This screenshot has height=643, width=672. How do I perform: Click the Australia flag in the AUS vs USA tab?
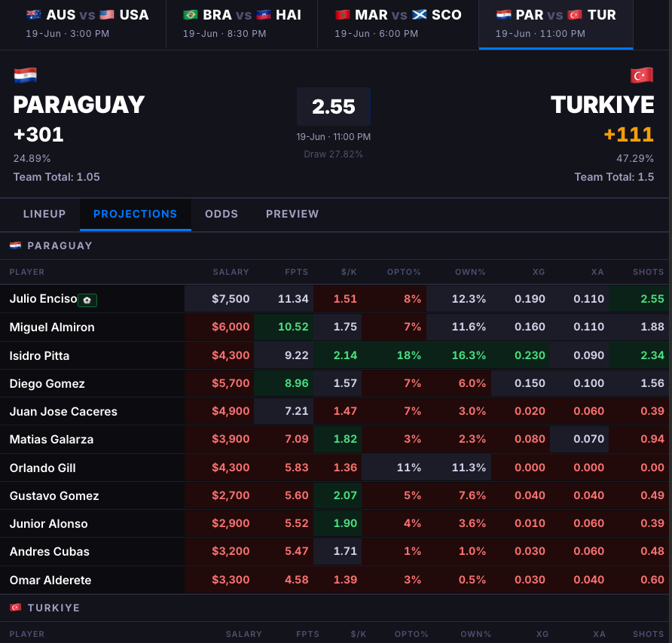(x=33, y=15)
